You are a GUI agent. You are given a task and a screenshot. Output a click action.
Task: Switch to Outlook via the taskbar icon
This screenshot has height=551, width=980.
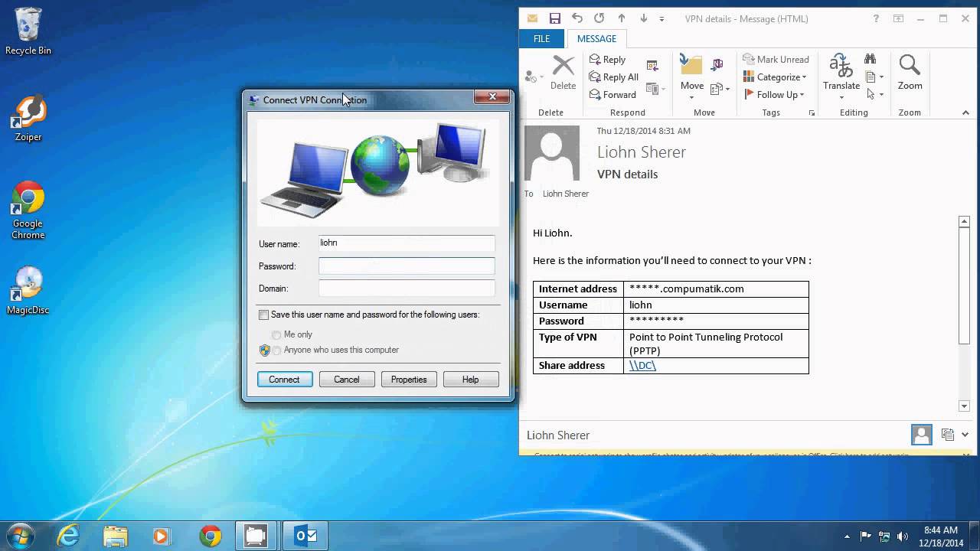305,536
